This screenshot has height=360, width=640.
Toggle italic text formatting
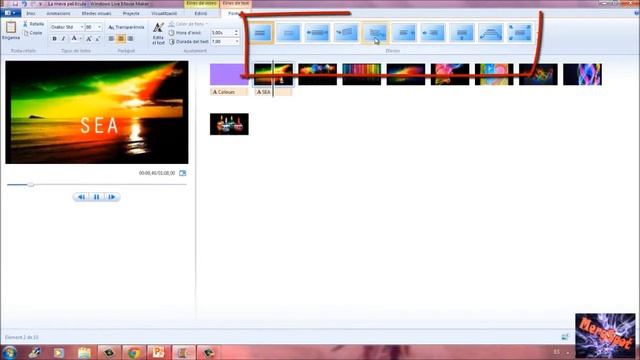coord(63,39)
